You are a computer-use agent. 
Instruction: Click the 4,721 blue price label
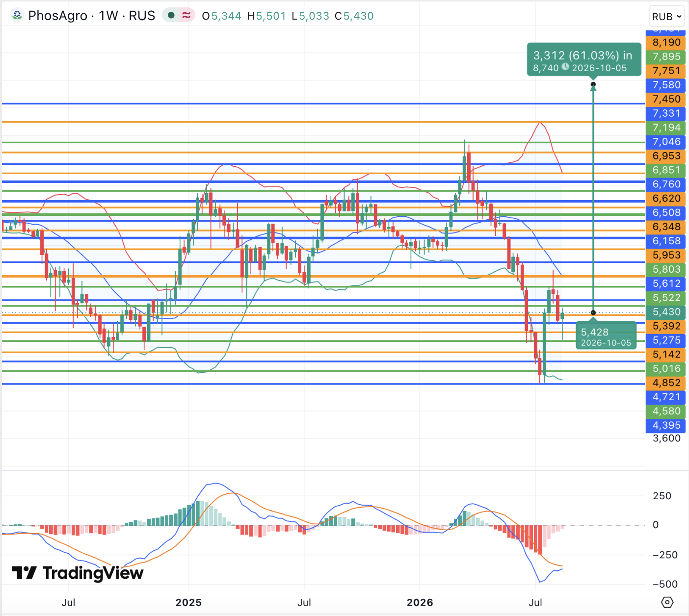coord(666,398)
